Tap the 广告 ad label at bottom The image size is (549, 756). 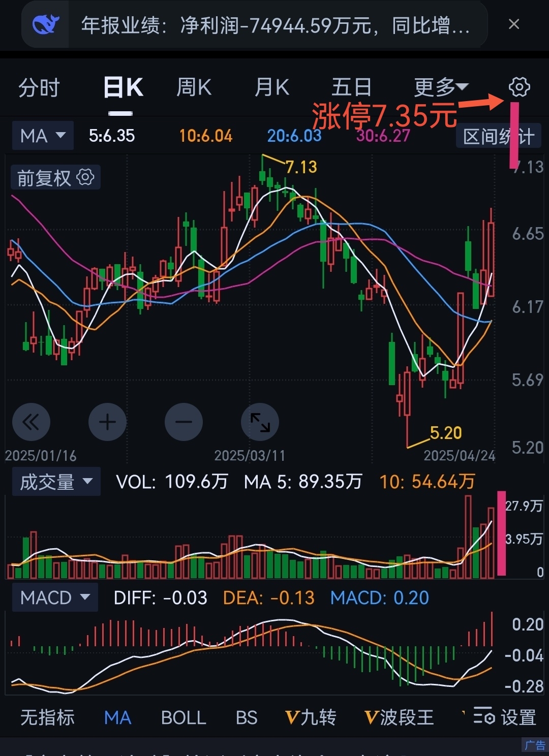point(535,745)
